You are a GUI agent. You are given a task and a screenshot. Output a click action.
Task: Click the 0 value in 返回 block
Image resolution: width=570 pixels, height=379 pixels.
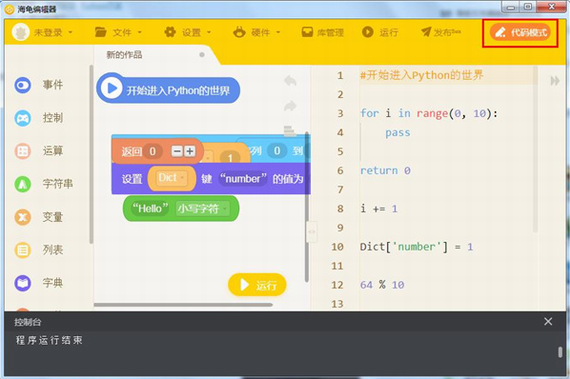(x=153, y=151)
